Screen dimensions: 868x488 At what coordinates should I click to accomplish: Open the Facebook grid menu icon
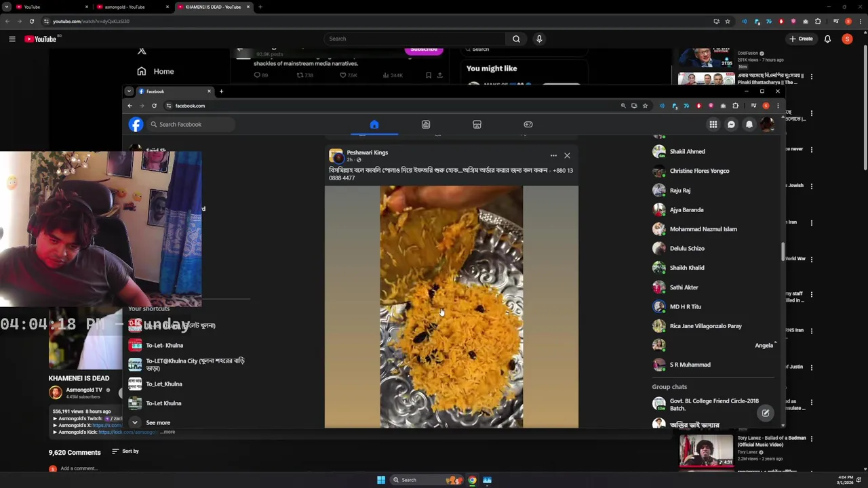[x=713, y=124]
